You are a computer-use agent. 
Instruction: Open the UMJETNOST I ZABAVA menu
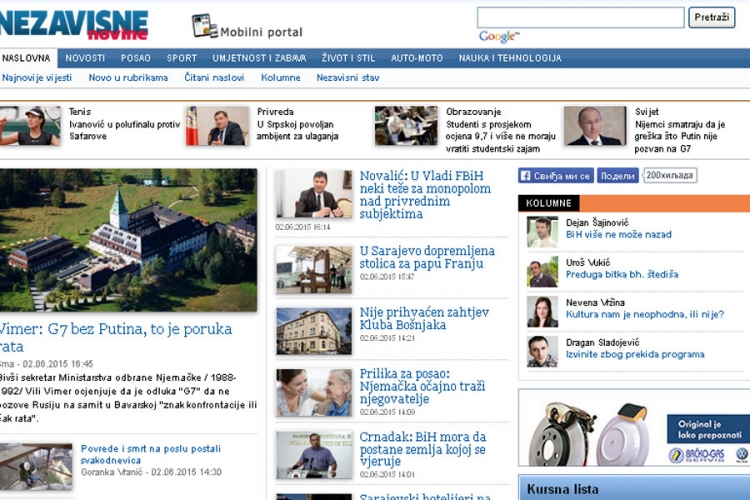click(259, 58)
